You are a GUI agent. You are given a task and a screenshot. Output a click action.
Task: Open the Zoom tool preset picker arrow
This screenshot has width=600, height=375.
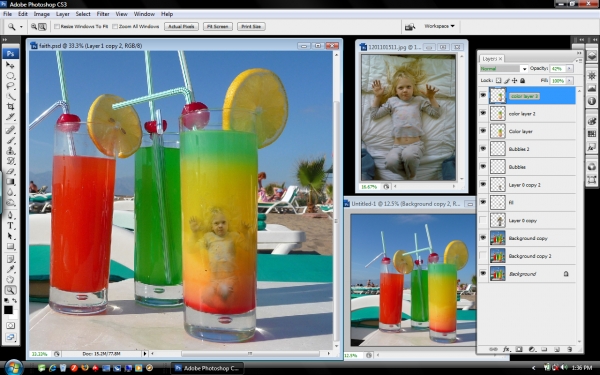pos(21,26)
